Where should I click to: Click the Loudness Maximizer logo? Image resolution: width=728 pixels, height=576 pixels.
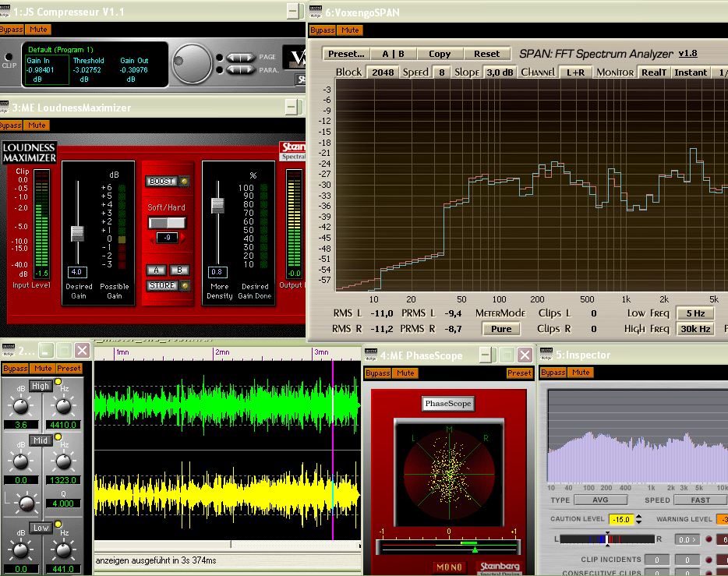[x=30, y=153]
